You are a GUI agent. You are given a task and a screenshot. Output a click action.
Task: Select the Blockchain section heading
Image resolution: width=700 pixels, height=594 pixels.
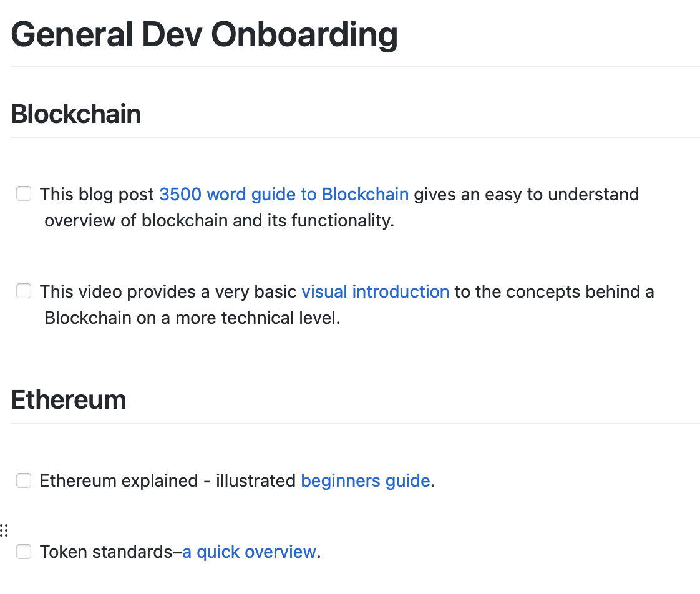tap(76, 114)
